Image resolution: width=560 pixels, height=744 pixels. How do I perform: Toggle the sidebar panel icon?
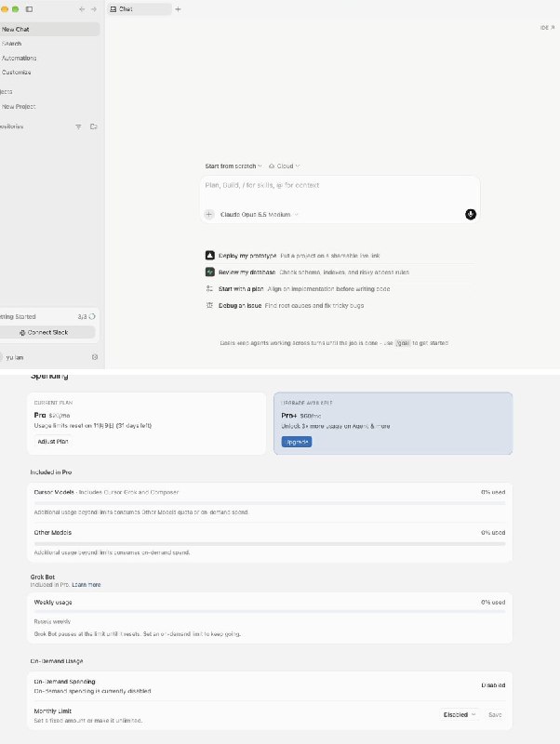(x=29, y=9)
